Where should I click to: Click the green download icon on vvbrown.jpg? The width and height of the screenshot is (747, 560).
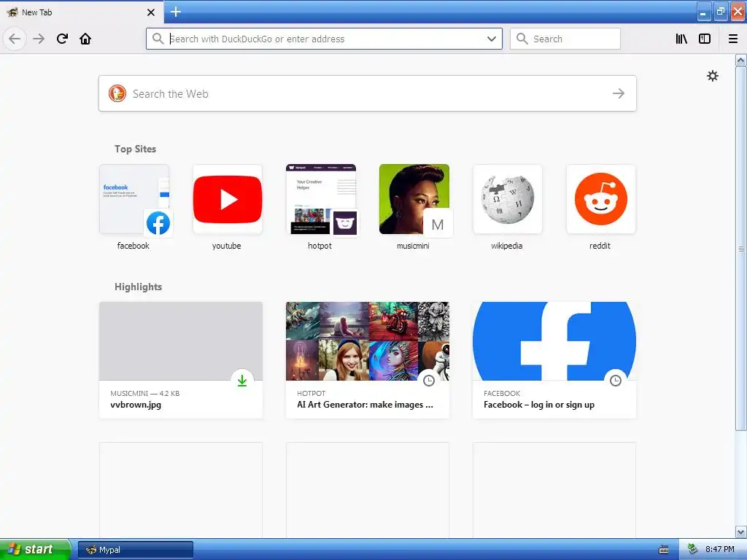pyautogui.click(x=242, y=381)
